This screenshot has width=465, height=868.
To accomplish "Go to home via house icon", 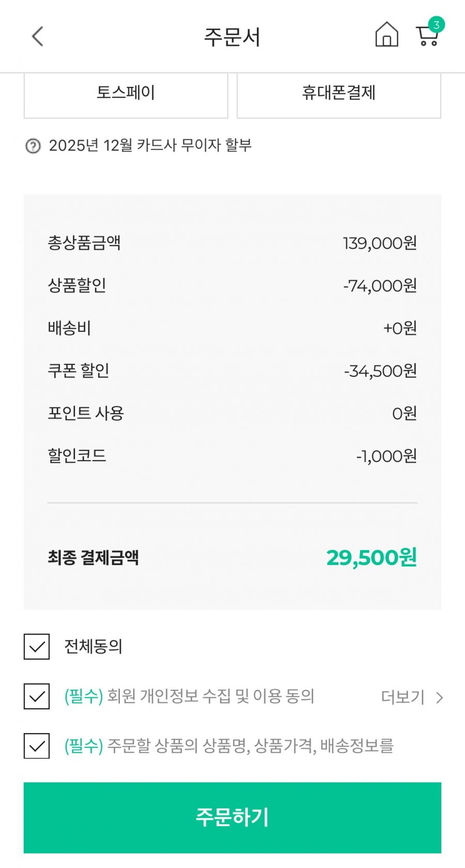I will (386, 35).
